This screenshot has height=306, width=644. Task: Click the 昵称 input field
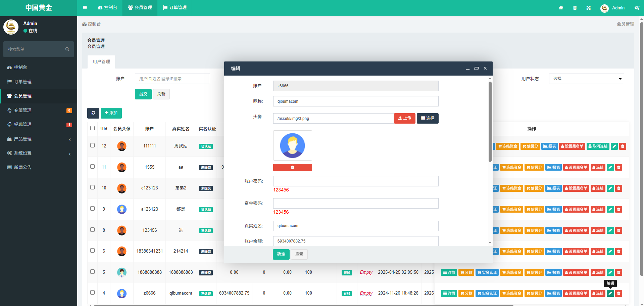355,101
